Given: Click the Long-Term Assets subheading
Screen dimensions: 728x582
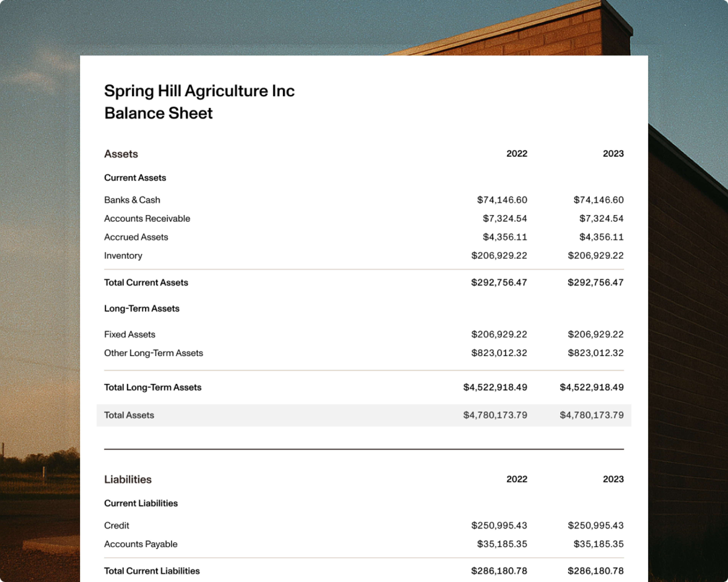Looking at the screenshot, I should point(141,308).
